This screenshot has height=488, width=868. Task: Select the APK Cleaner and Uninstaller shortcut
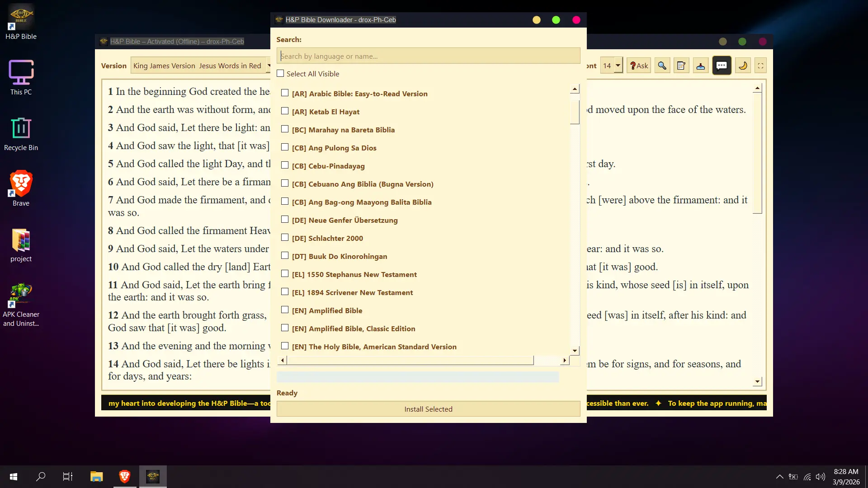coord(21,305)
